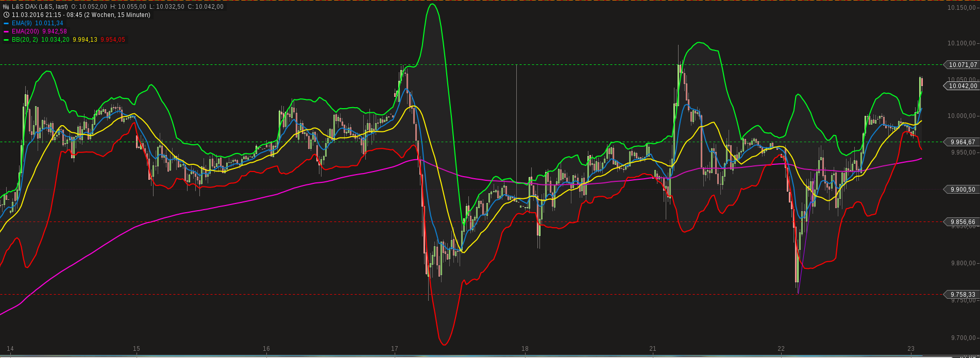Click date label 18 on time axis
The height and width of the screenshot is (358, 980).
(525, 349)
